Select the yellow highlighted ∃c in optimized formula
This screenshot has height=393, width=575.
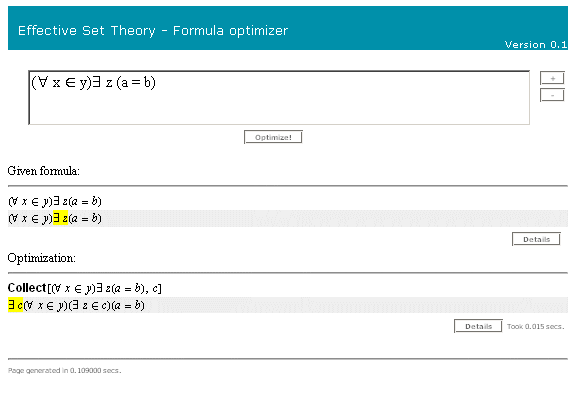tap(15, 305)
